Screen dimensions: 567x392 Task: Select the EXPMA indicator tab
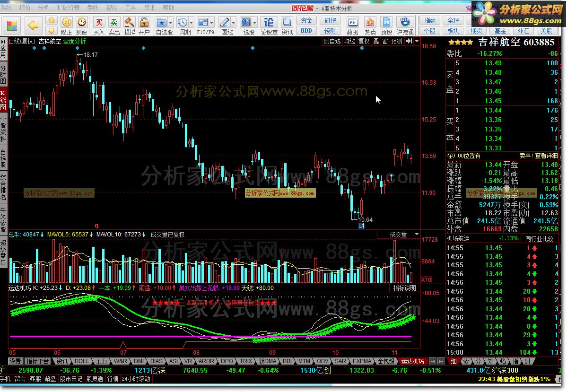pos(362,361)
